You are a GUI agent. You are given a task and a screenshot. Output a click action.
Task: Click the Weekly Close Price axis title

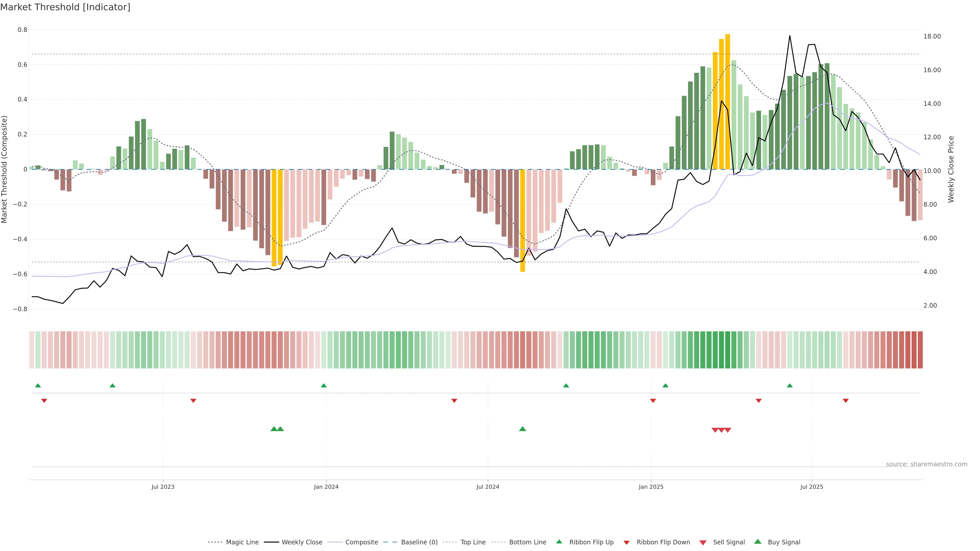click(951, 169)
